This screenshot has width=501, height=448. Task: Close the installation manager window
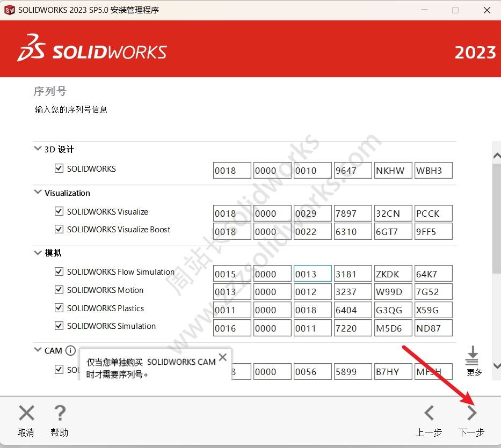487,10
